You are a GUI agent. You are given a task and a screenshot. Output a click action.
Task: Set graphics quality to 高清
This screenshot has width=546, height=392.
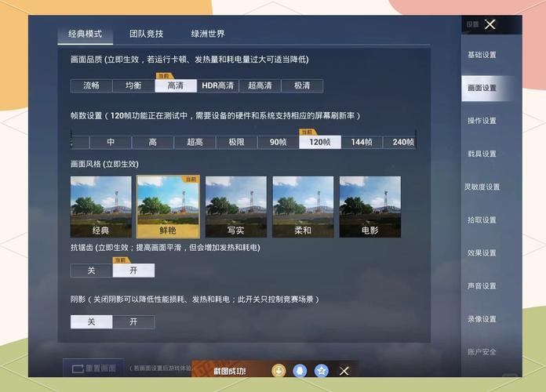176,85
